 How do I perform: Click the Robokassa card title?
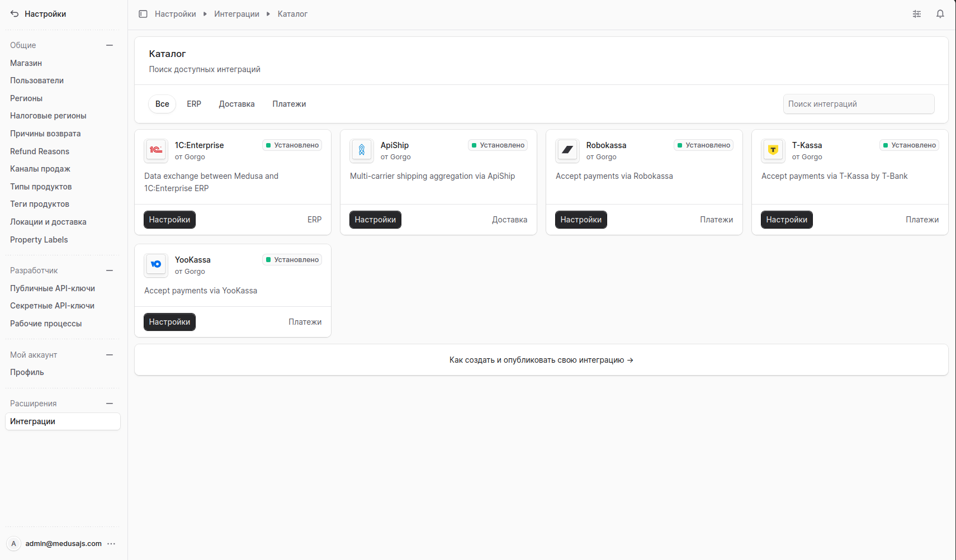[606, 145]
